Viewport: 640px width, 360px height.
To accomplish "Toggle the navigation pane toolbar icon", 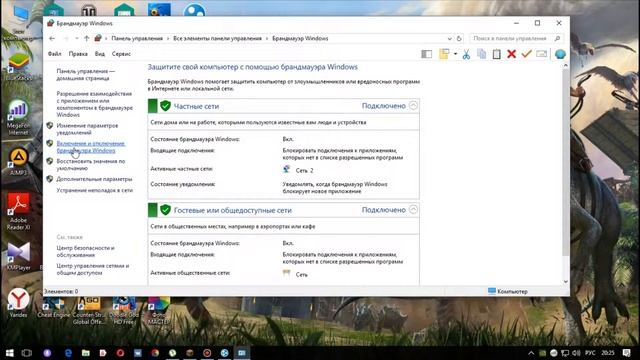I will point(427,54).
